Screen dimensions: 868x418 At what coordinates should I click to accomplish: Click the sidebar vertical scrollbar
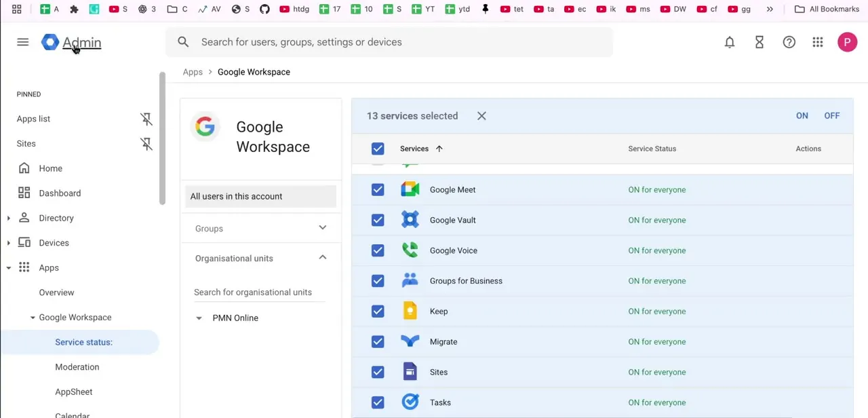162,138
